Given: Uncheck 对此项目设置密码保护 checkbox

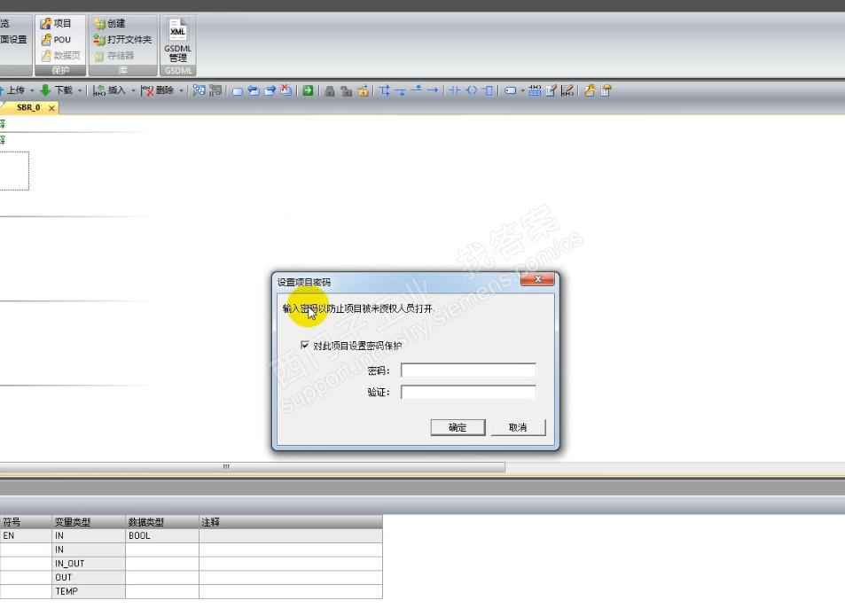Looking at the screenshot, I should 305,345.
